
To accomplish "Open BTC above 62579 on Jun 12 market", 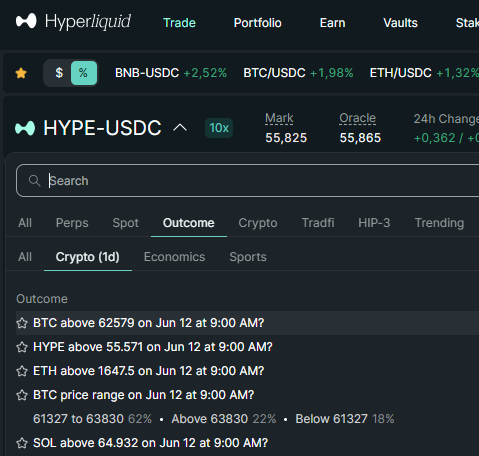I will [x=149, y=323].
